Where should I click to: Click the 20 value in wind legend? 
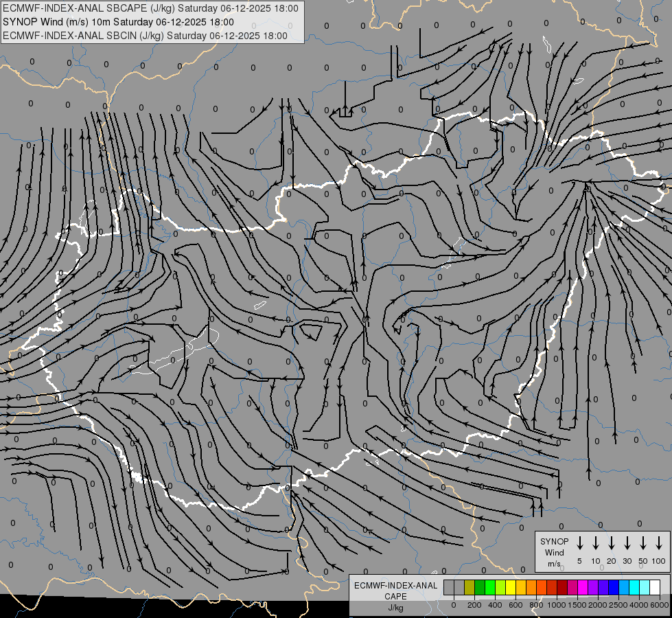(x=612, y=561)
